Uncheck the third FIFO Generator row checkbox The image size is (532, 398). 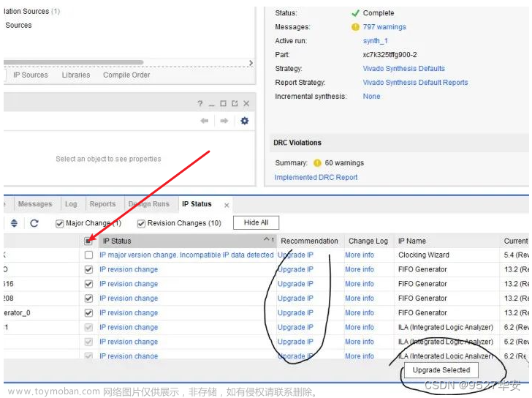pos(88,298)
